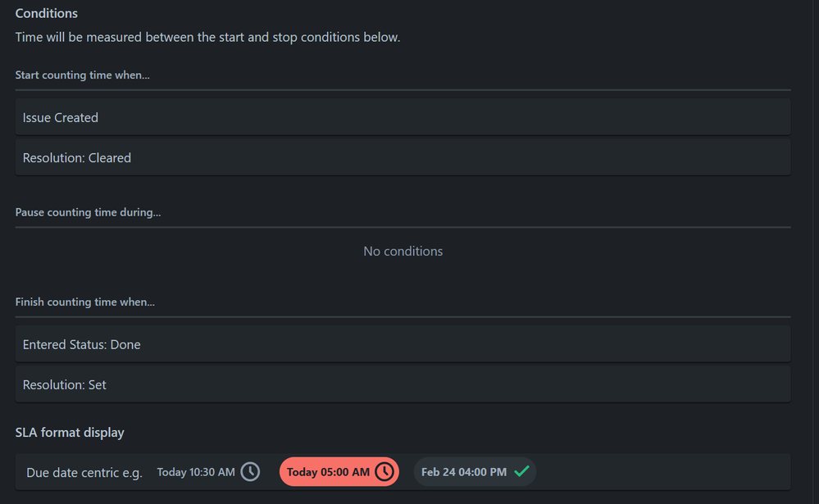Select the Resolution: Cleared start condition
The width and height of the screenshot is (819, 504).
(x=403, y=157)
